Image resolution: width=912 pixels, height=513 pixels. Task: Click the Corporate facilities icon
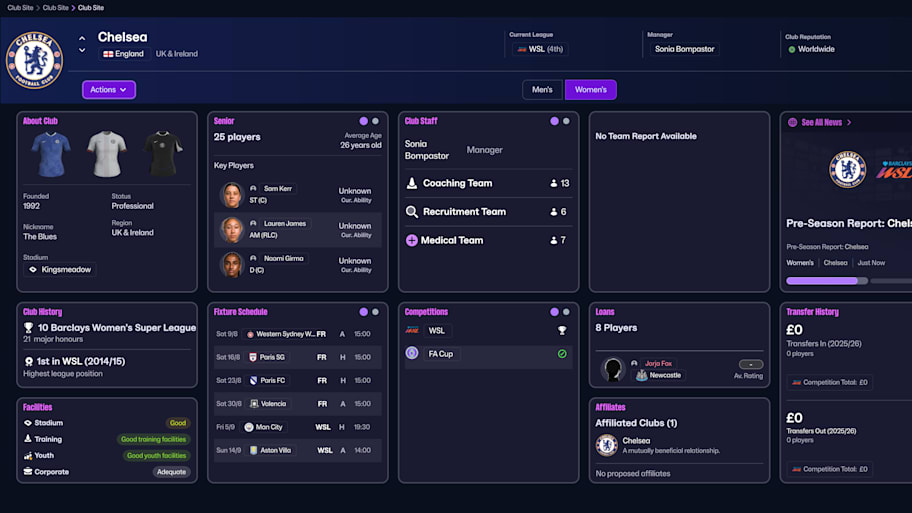(x=28, y=472)
